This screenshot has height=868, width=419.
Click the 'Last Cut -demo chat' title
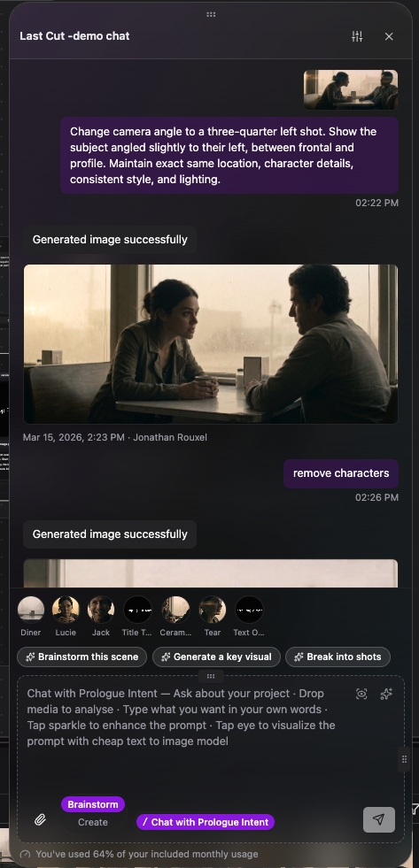(x=74, y=36)
